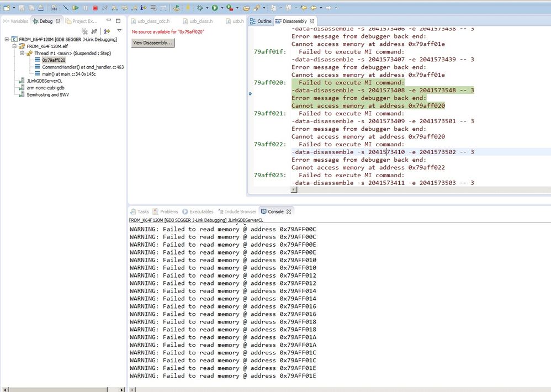Open the Search dropdown arrow

point(264,8)
